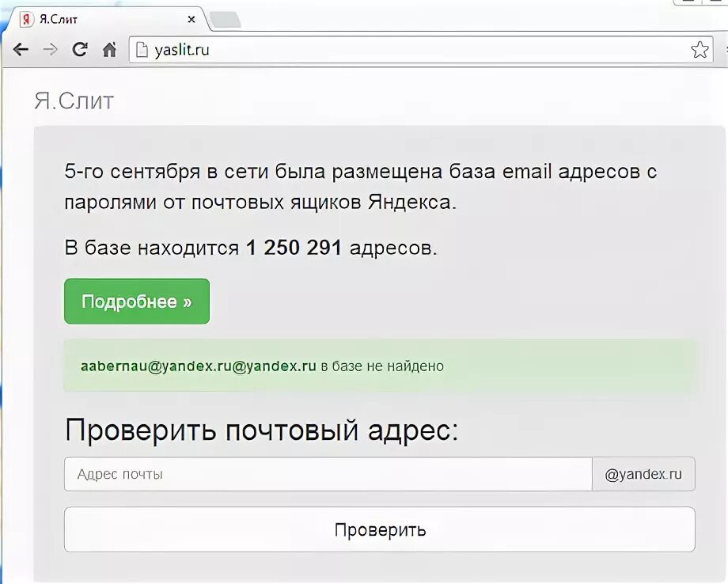
Task: Click the 1 250 291 address count
Action: click(x=294, y=248)
